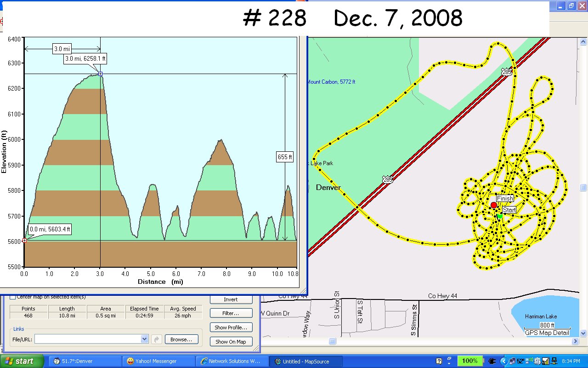Click the Yahoo! Messenger smiley taskbar icon
Viewport: 588px width, 368px height.
(130, 361)
